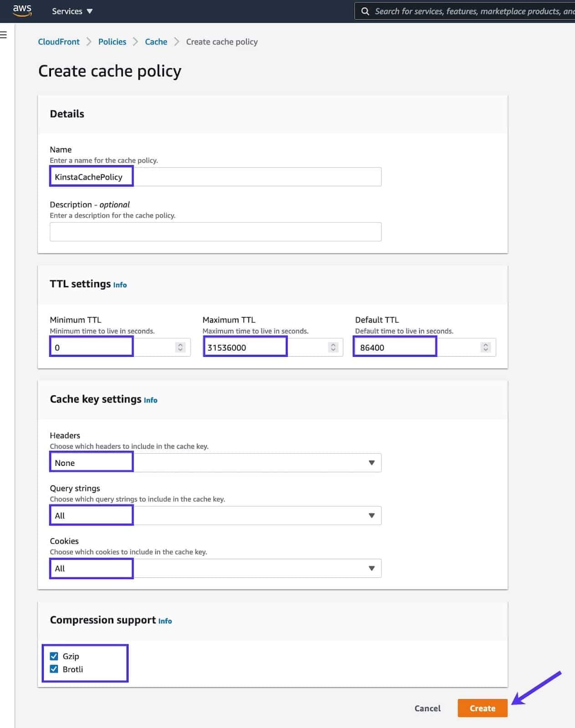Open the Services dropdown menu
This screenshot has width=575, height=728.
pos(72,11)
